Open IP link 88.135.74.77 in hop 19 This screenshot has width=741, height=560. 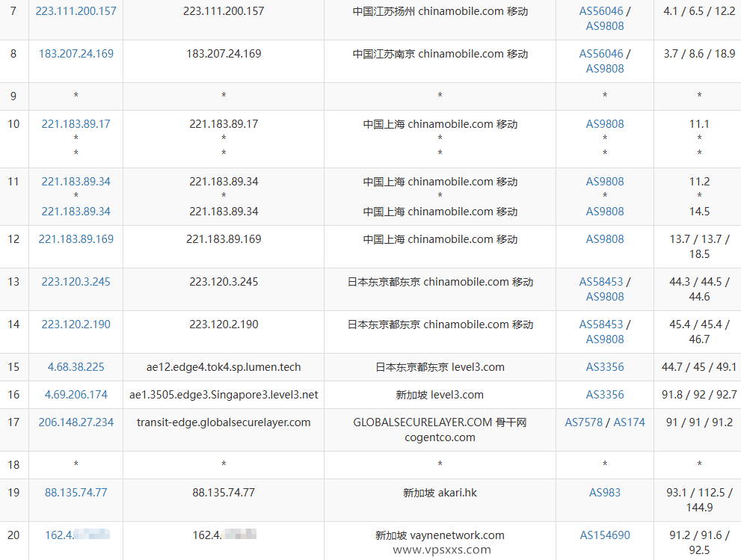point(76,493)
